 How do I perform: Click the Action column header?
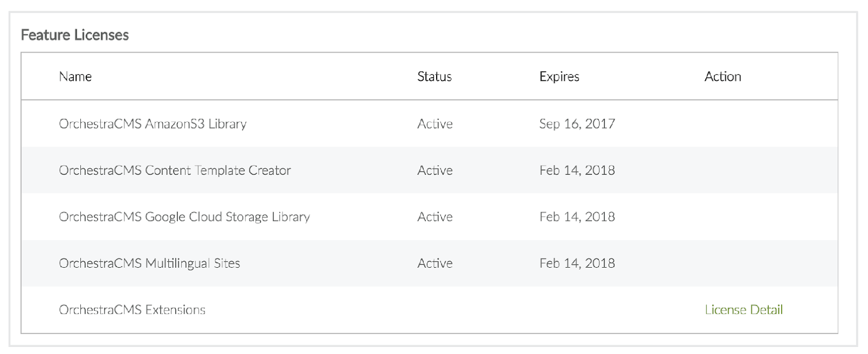tap(723, 77)
